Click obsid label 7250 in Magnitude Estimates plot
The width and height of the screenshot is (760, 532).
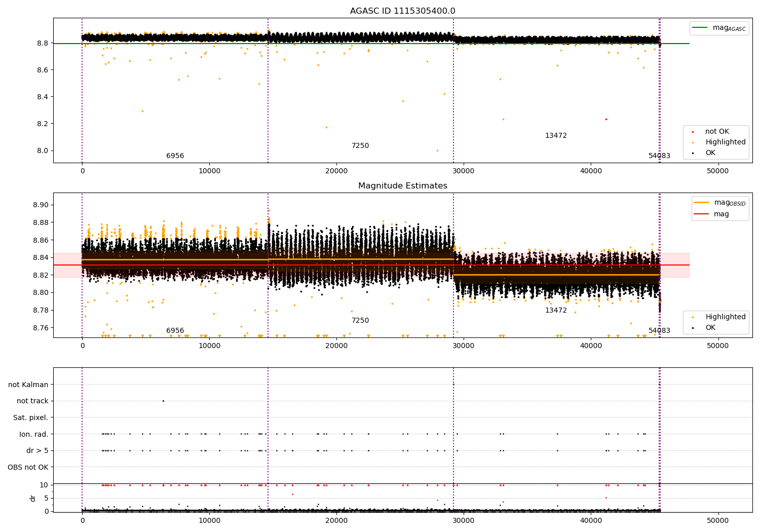click(x=360, y=321)
